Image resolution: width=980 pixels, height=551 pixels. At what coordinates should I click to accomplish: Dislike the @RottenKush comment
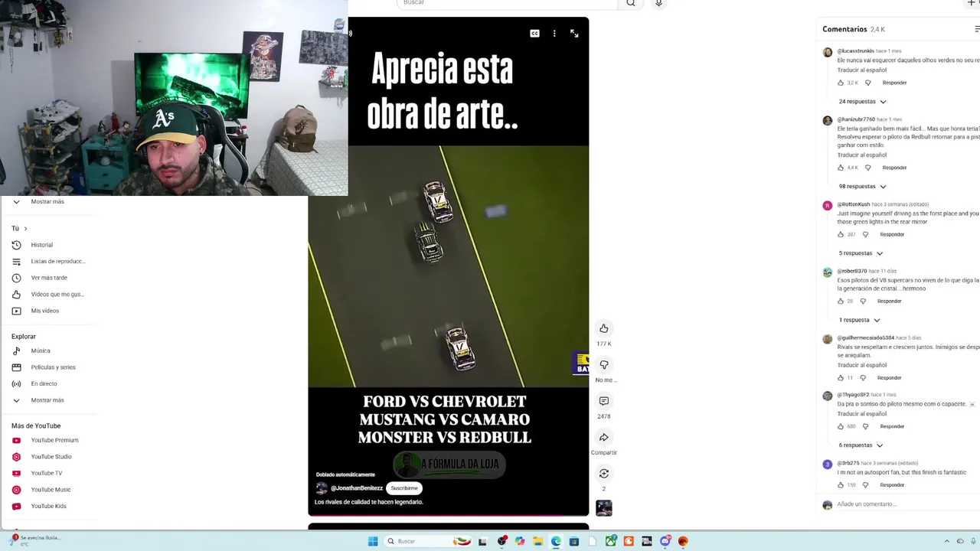click(865, 234)
